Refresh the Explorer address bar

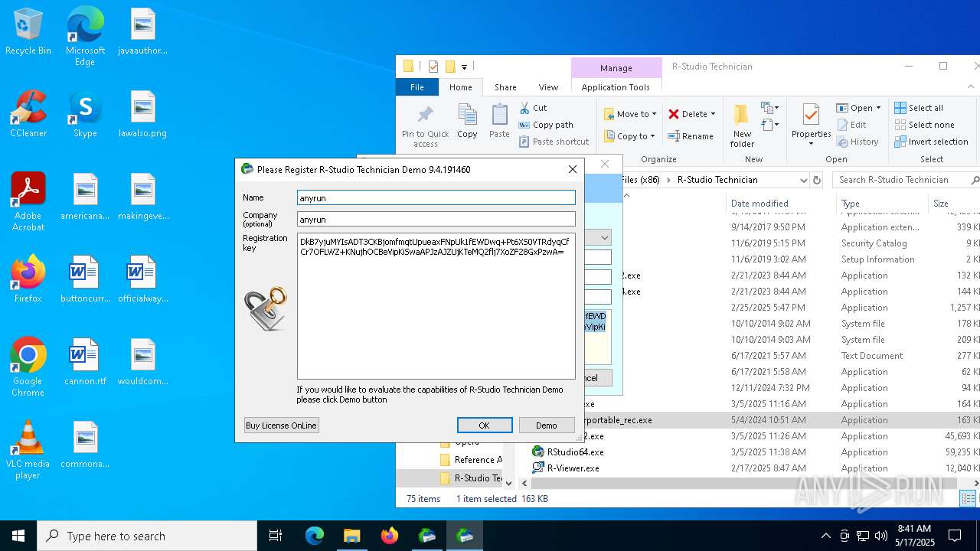[817, 180]
